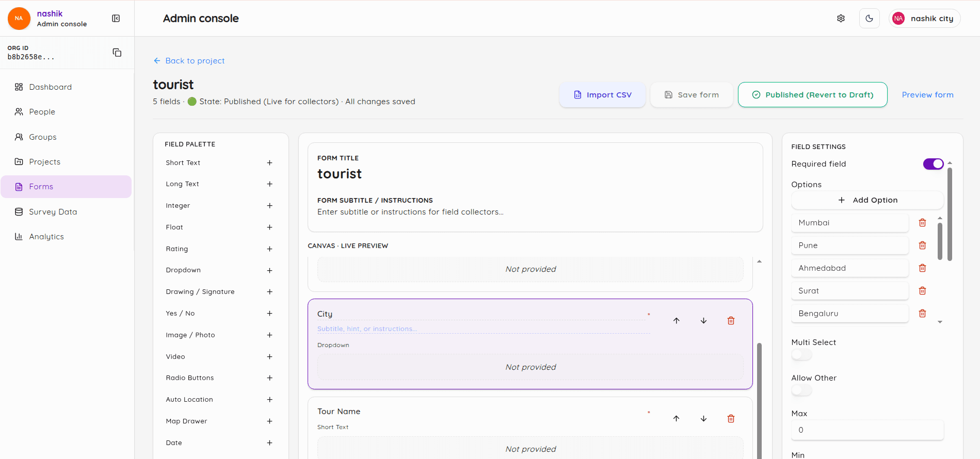
Task: Collapse the sidebar panel icon
Action: point(116,19)
